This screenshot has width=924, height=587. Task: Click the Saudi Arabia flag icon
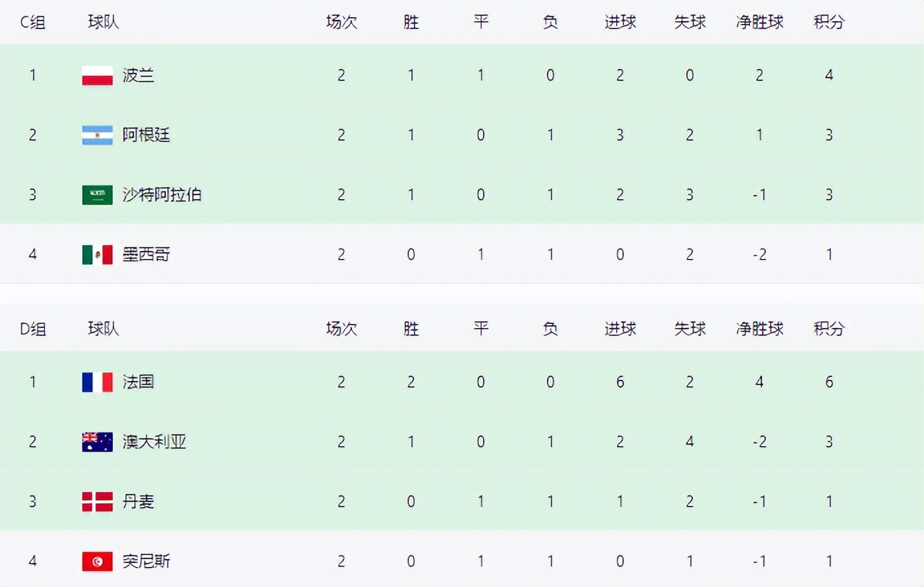pos(97,195)
